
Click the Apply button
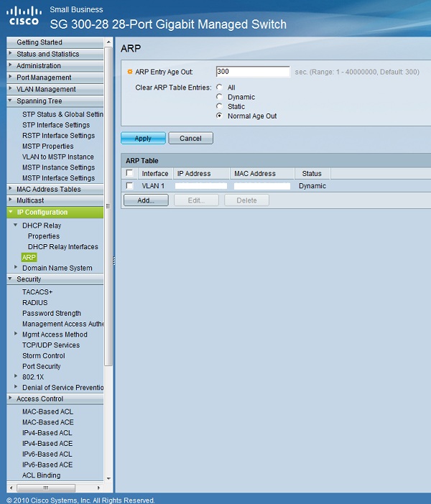click(143, 139)
